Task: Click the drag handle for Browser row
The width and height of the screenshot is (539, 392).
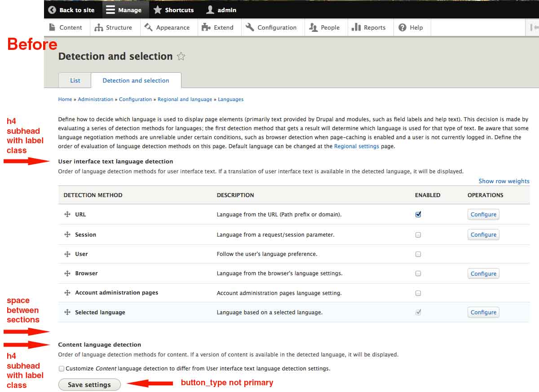Action: (67, 273)
